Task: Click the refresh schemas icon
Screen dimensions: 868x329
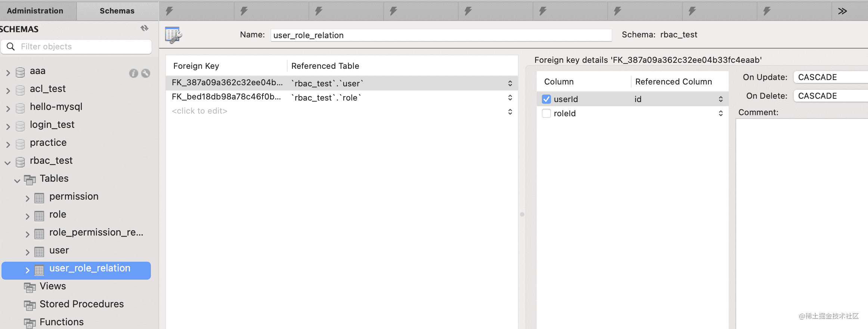Action: tap(144, 28)
